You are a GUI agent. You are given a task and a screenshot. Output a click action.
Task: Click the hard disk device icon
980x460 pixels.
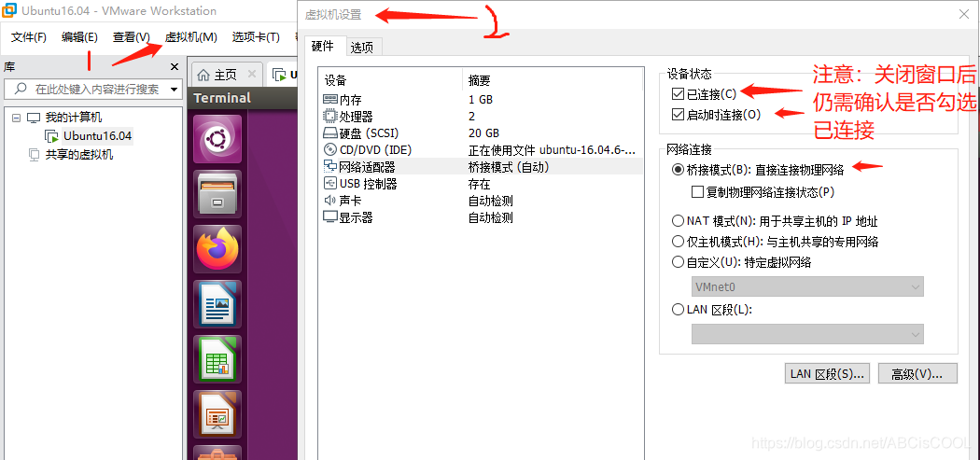[x=330, y=133]
